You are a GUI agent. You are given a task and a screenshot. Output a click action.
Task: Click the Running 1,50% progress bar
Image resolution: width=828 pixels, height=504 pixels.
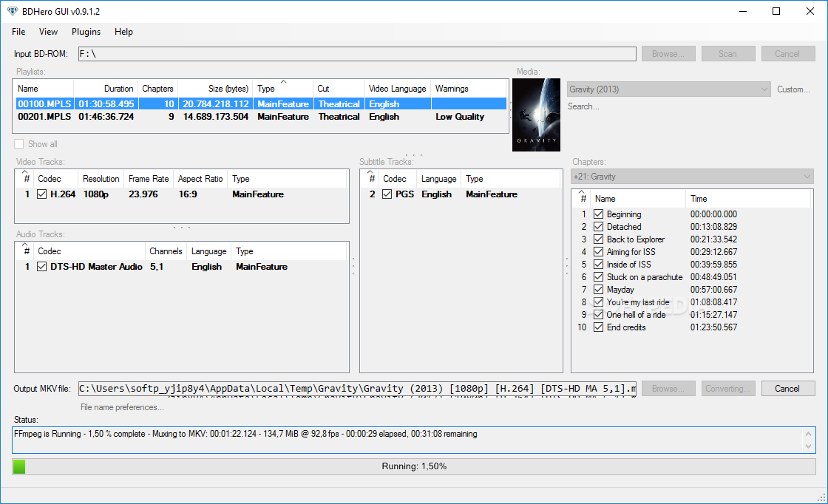(x=414, y=466)
